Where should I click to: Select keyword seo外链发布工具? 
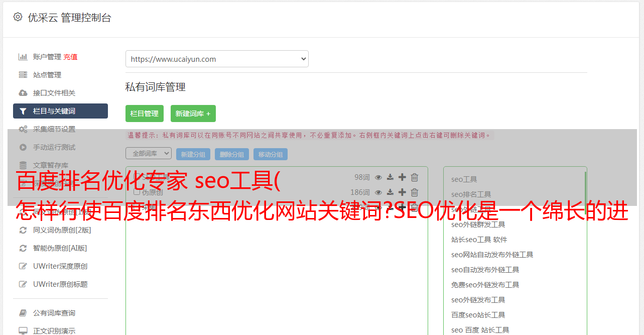point(478,300)
